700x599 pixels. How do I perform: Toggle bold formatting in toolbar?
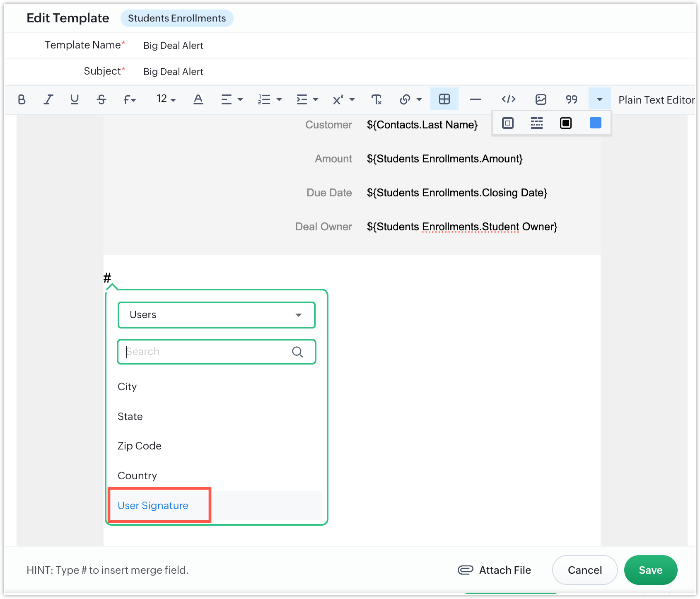coord(22,99)
